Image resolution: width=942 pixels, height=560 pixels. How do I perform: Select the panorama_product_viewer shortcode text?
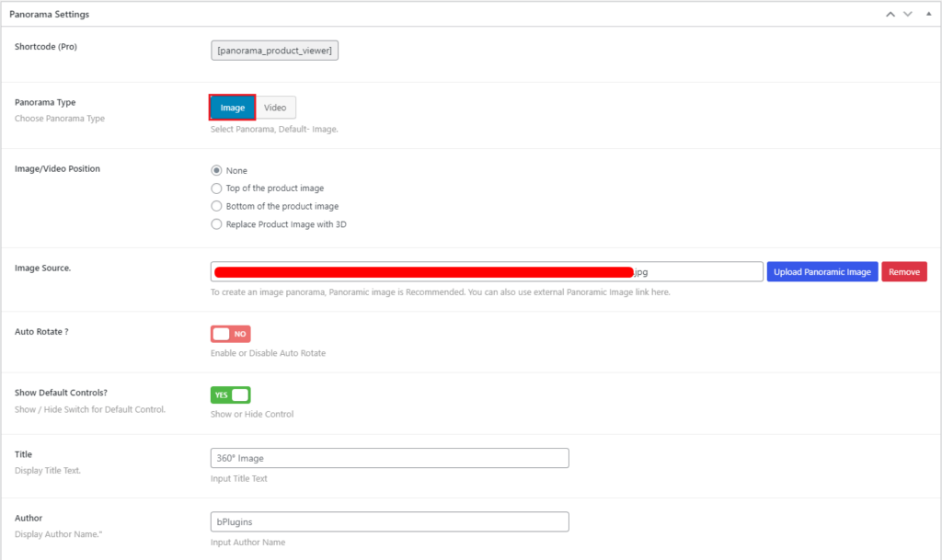click(274, 50)
